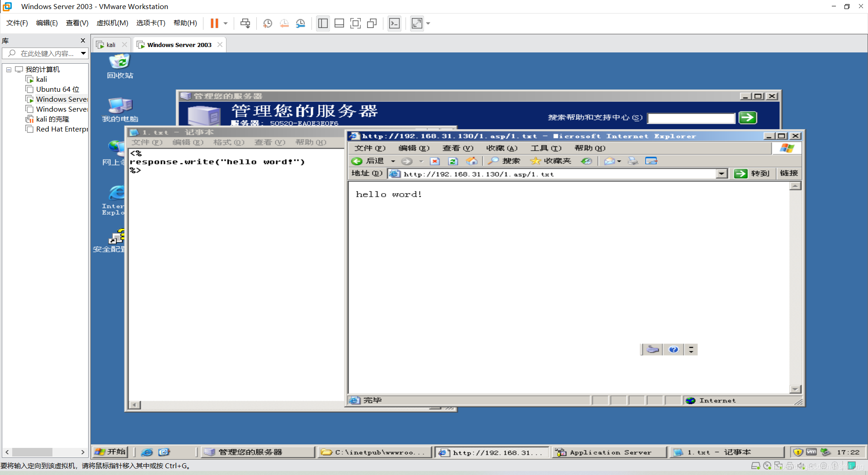Enable Unity mode icon in toolbar

click(372, 23)
